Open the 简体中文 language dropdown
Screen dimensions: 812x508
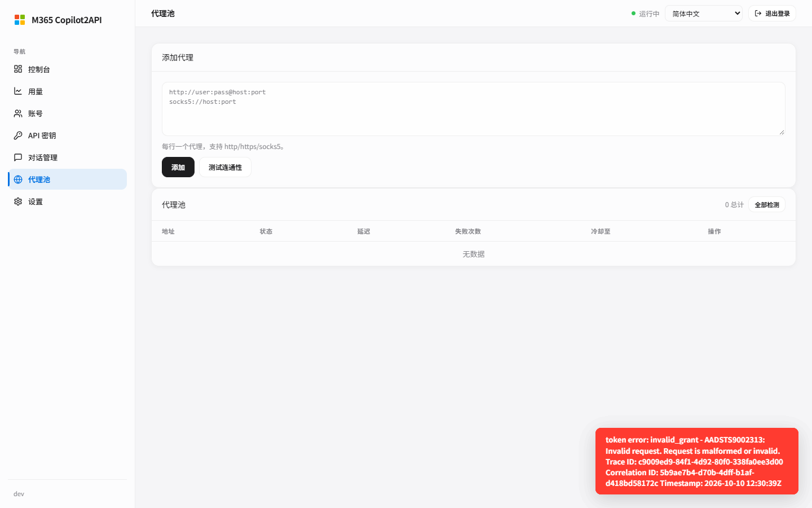tap(704, 13)
